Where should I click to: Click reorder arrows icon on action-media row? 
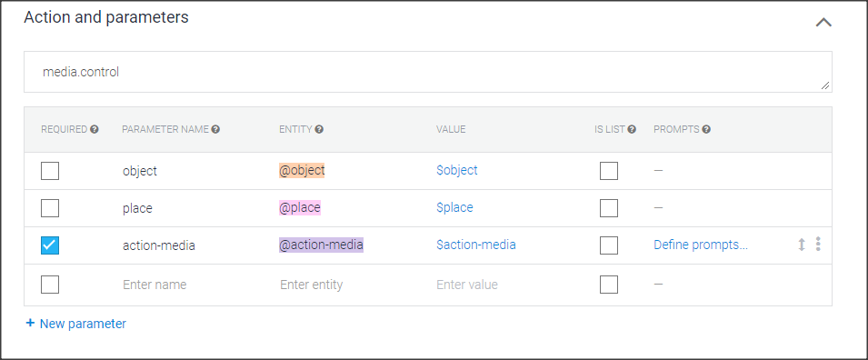(x=801, y=245)
